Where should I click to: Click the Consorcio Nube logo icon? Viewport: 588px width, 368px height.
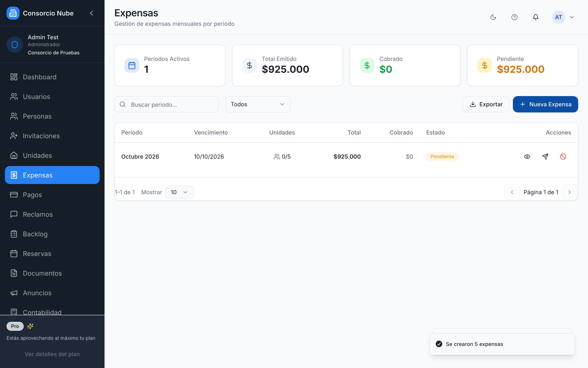point(13,13)
